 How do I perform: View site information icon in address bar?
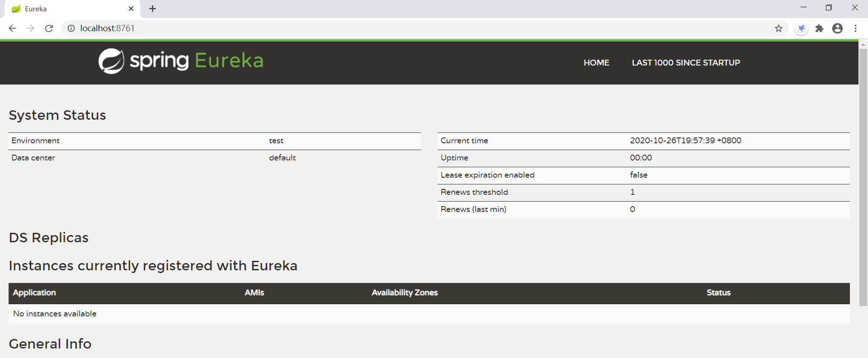point(71,28)
